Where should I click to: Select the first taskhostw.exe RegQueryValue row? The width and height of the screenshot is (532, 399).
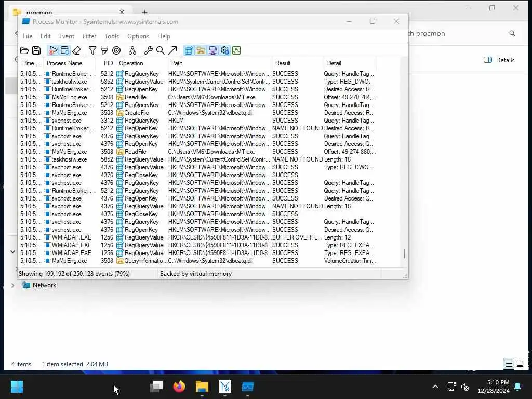click(198, 82)
